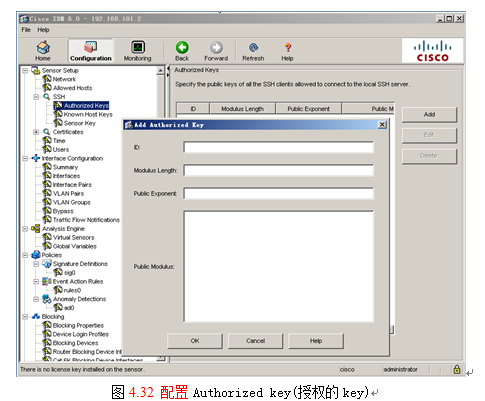Image resolution: width=485 pixels, height=401 pixels.
Task: Click the Network item icon
Action: click(x=47, y=79)
